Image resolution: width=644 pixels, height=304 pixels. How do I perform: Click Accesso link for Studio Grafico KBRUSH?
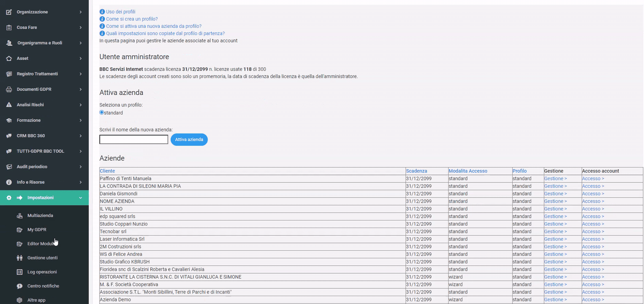[x=593, y=262]
